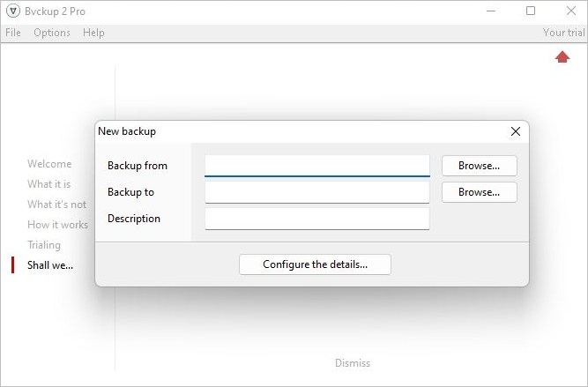Go to the What it is section

(x=48, y=184)
